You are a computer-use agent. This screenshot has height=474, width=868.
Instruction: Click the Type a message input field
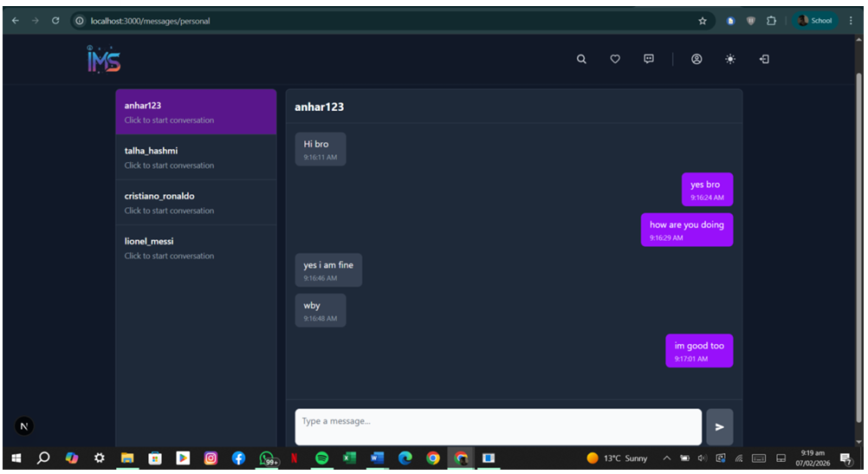point(498,426)
